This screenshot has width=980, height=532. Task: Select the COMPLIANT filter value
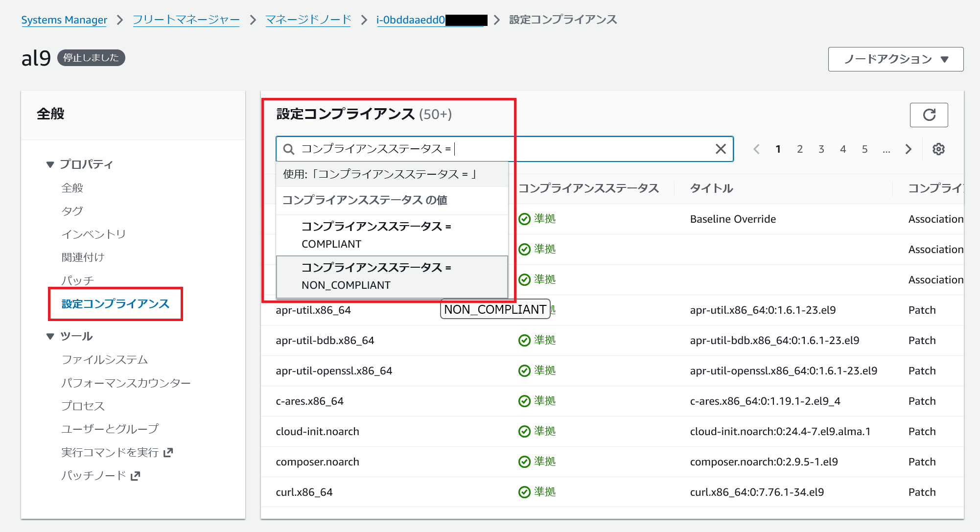(x=392, y=235)
